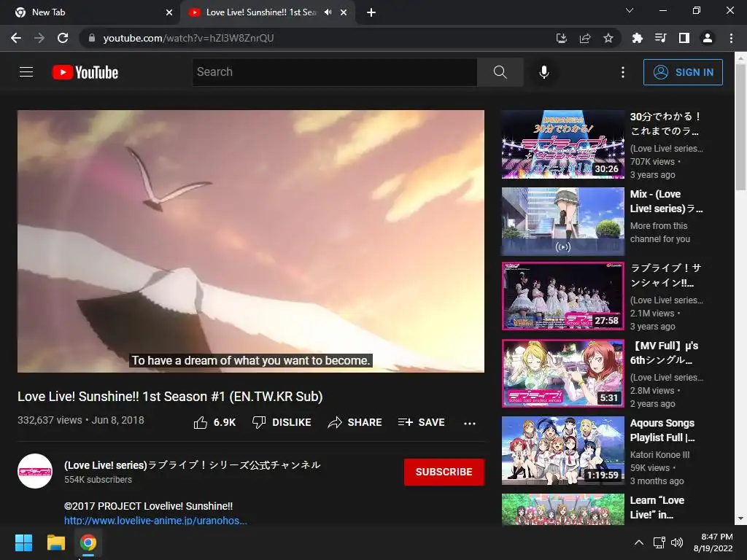Screen dimensions: 747x560
Task: Switch to the New Tab tab
Action: [x=90, y=12]
